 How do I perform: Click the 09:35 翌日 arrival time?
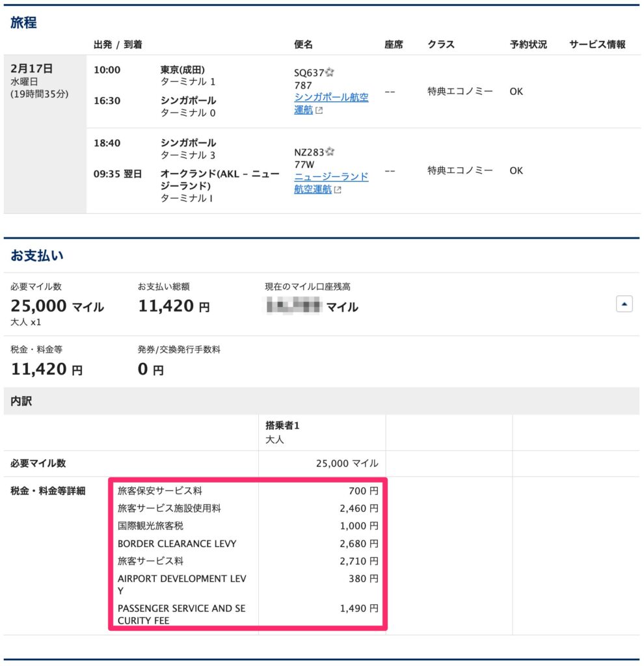coord(118,174)
